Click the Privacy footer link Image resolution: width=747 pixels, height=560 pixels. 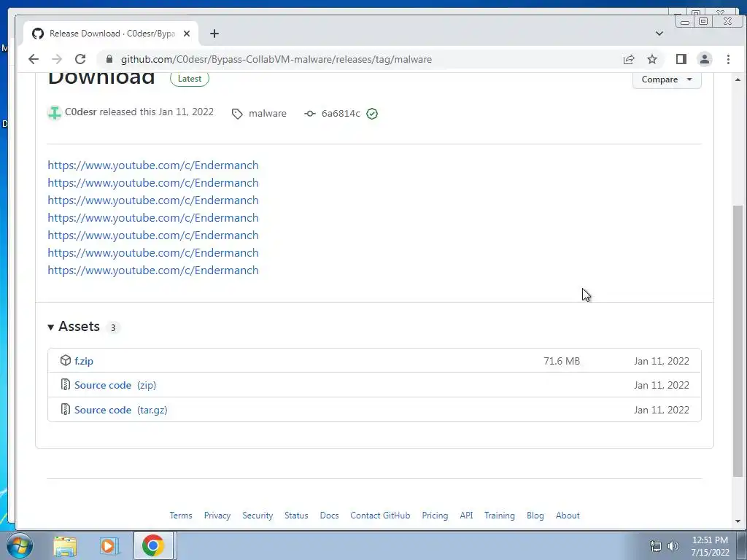[x=217, y=516]
